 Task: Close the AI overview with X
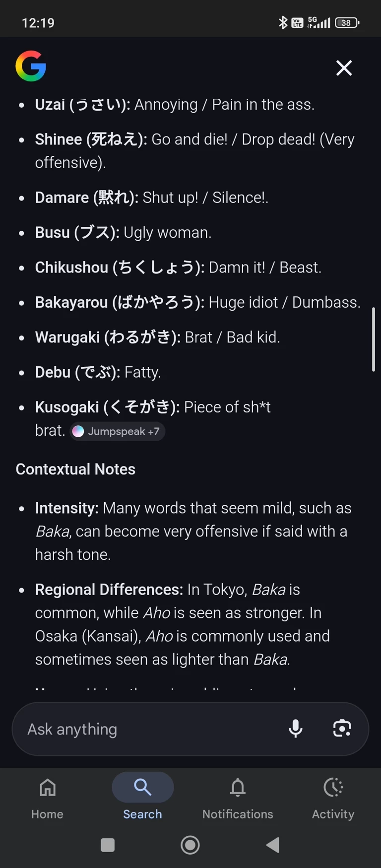pos(344,68)
